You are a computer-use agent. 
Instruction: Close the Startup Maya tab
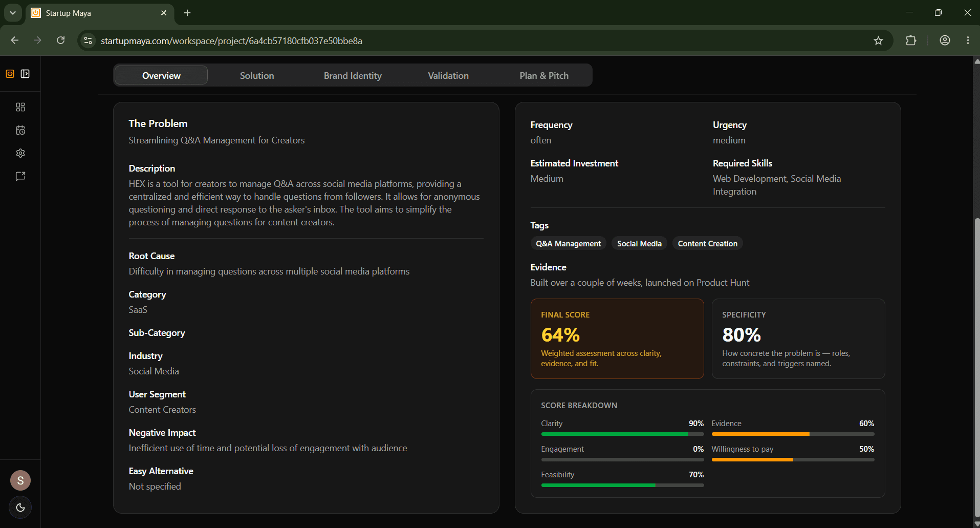[x=164, y=13]
